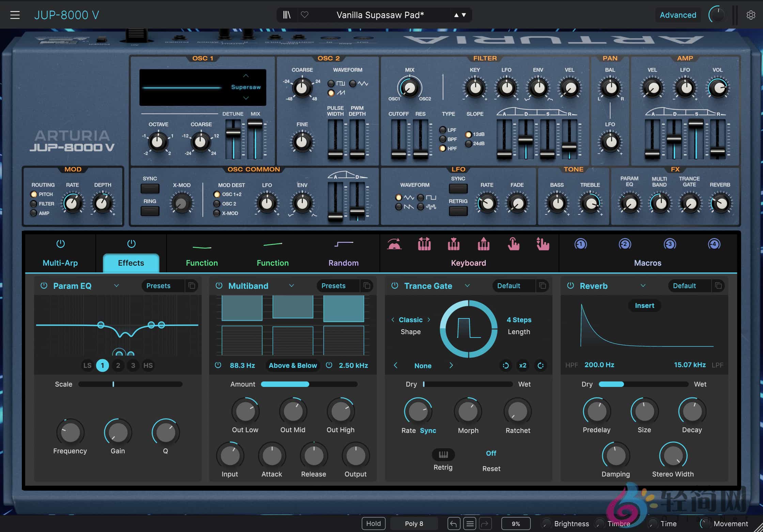763x532 pixels.
Task: Open the app settings gear
Action: (x=751, y=15)
